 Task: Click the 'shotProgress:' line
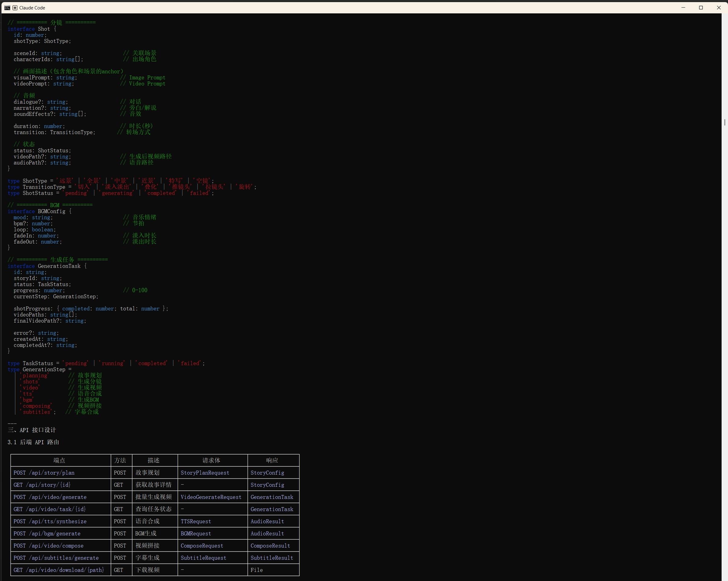click(x=91, y=309)
